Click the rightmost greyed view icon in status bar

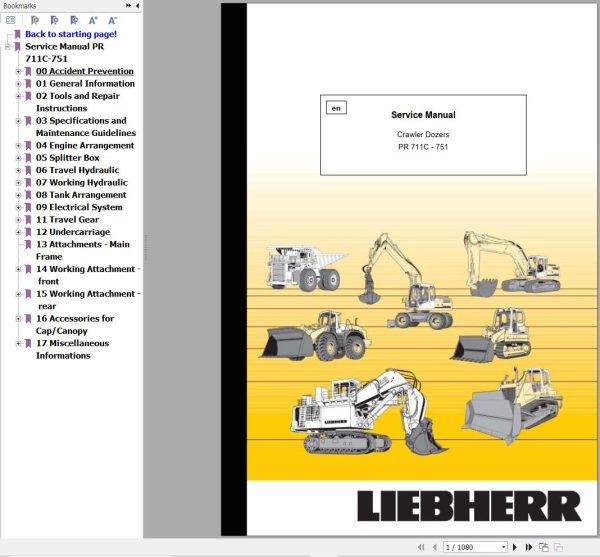(x=559, y=547)
